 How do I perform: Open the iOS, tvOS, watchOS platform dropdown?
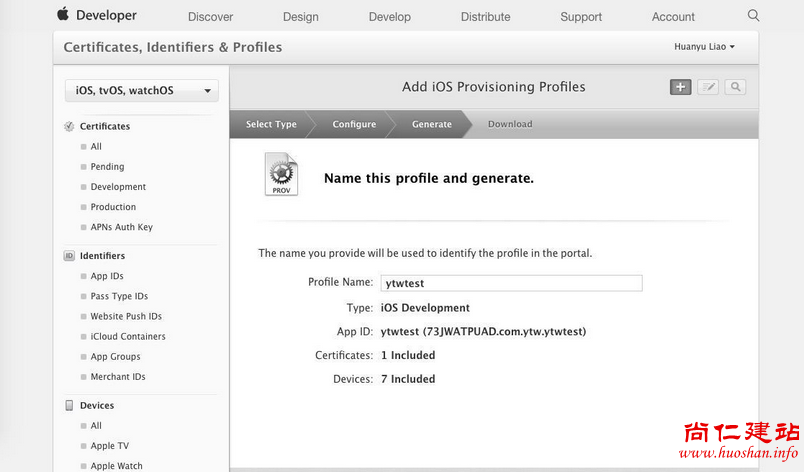click(141, 90)
